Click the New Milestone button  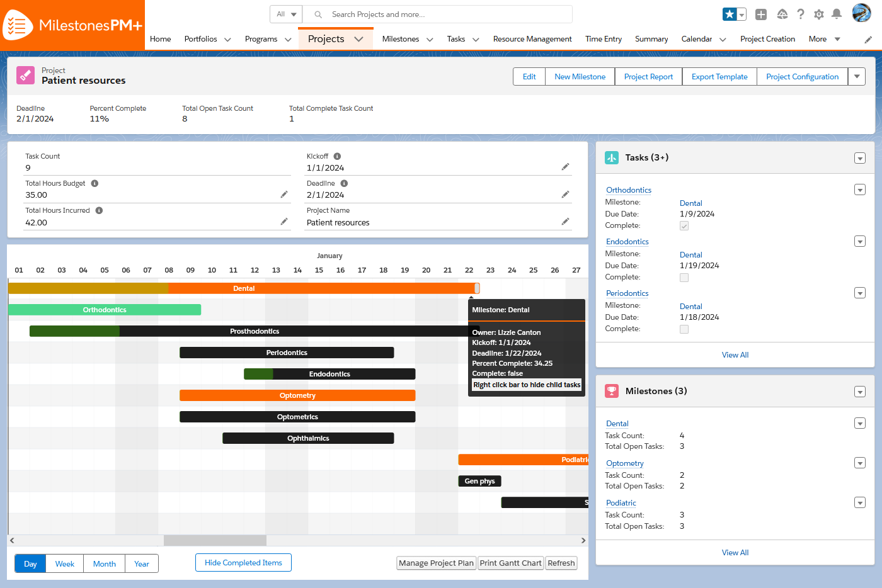579,76
